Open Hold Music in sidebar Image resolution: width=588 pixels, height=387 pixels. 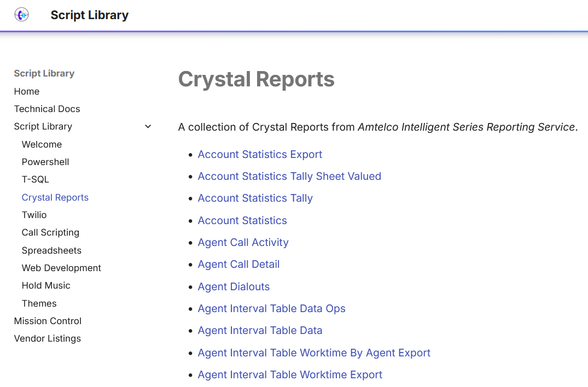[46, 285]
